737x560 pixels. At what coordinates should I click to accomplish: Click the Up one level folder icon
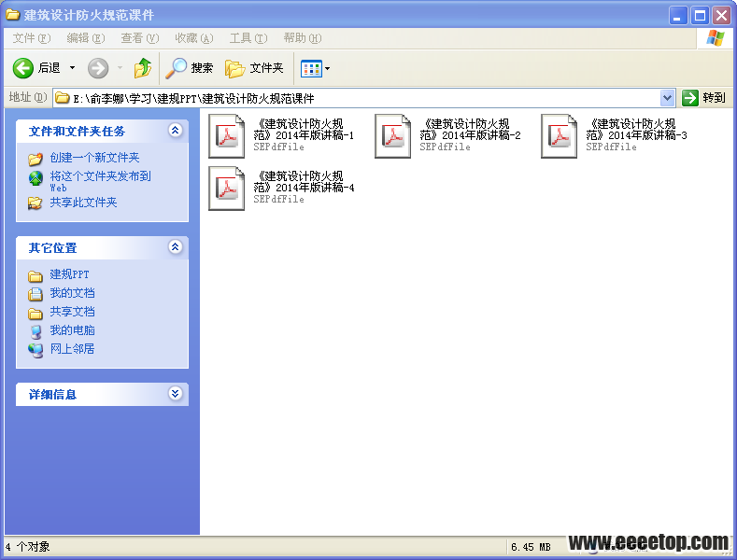pos(142,68)
